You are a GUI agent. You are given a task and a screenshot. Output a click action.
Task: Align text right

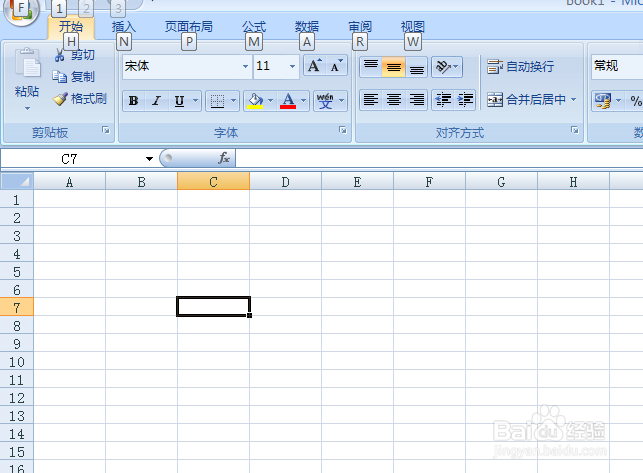417,100
